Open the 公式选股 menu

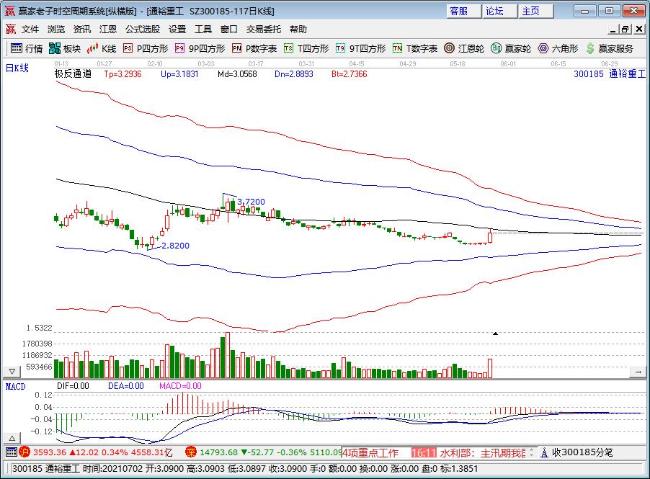143,29
